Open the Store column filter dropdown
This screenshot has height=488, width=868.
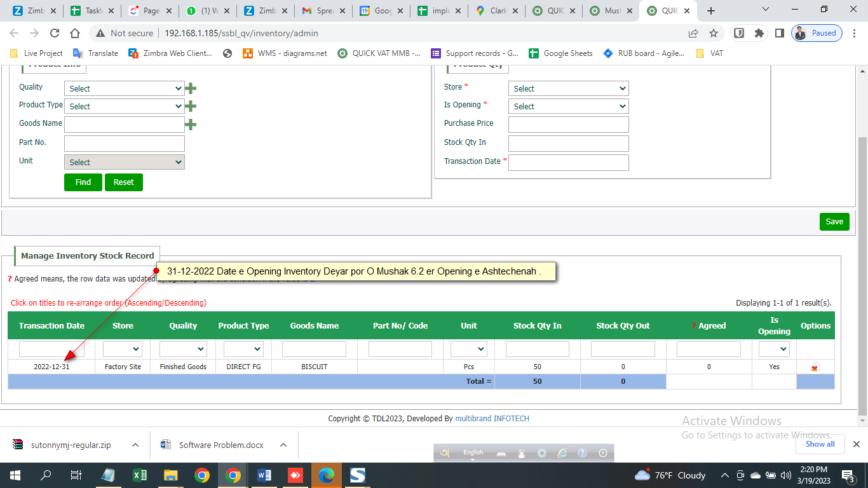click(x=123, y=349)
